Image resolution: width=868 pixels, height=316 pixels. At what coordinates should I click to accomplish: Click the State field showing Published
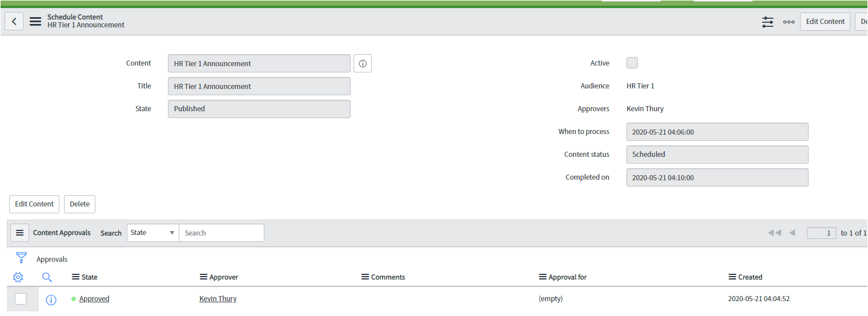tap(259, 109)
